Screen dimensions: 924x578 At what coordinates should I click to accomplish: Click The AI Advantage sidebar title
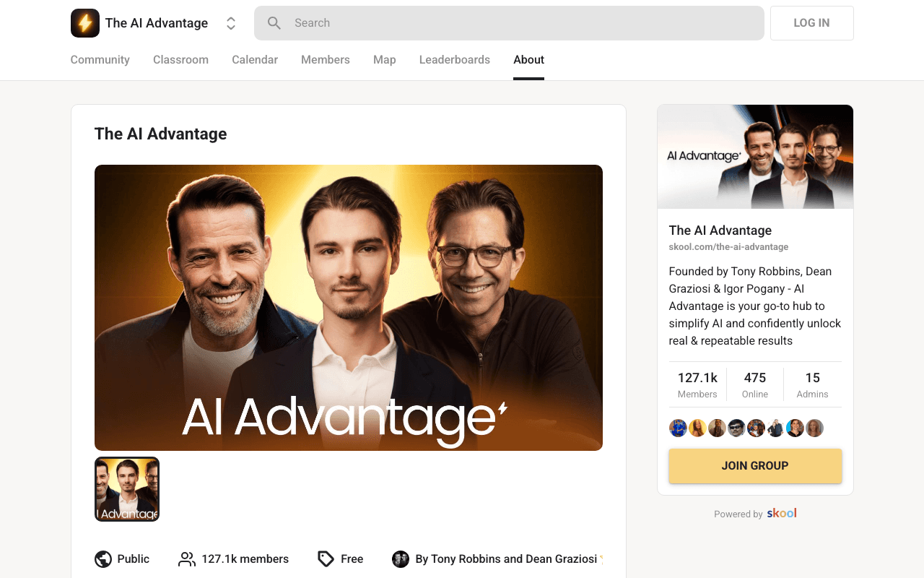click(x=720, y=230)
